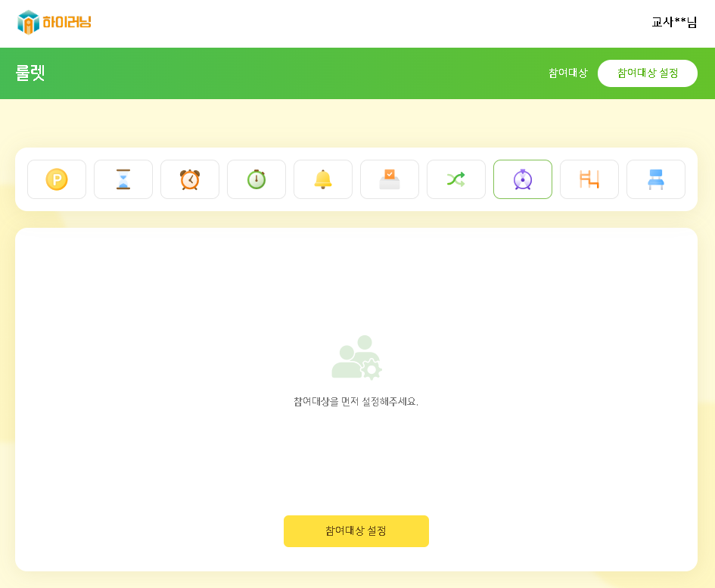
Task: Open the hourglass timer tool
Action: pos(123,179)
